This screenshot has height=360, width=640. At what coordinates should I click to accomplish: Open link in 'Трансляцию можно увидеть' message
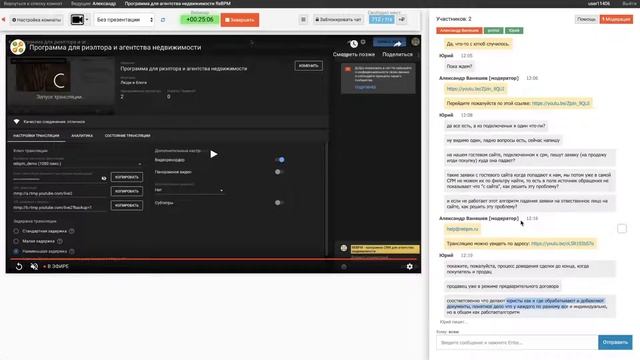point(562,244)
